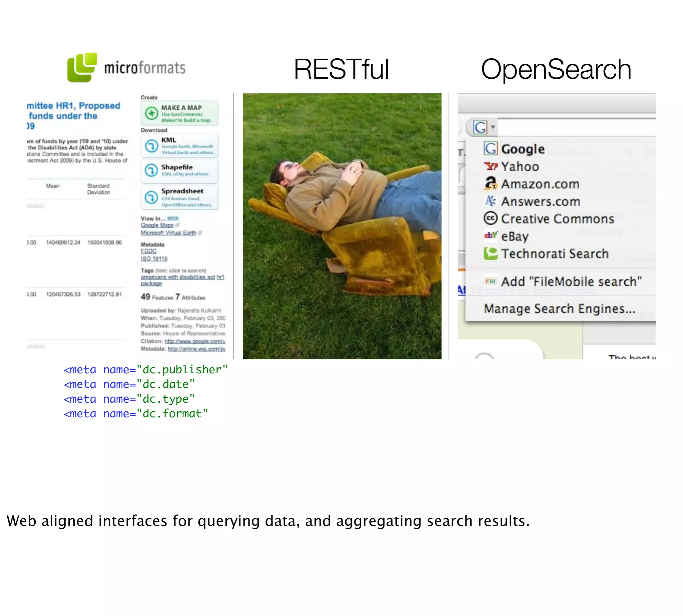Open the Citation google.com URL
The width and height of the screenshot is (683, 616).
pyautogui.click(x=195, y=341)
